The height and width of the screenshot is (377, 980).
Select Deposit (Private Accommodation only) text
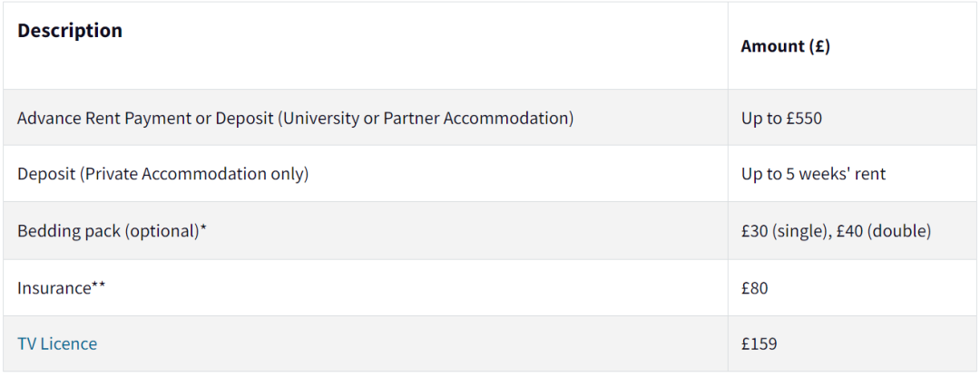[163, 173]
